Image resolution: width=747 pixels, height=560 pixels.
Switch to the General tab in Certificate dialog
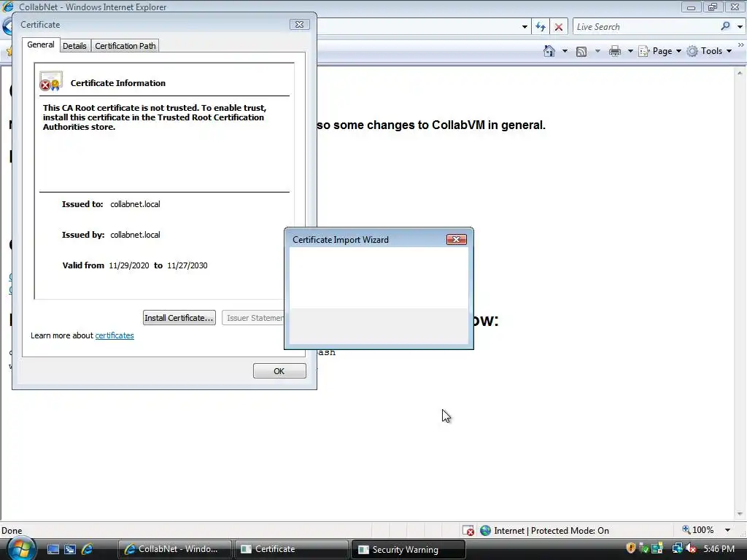41,44
